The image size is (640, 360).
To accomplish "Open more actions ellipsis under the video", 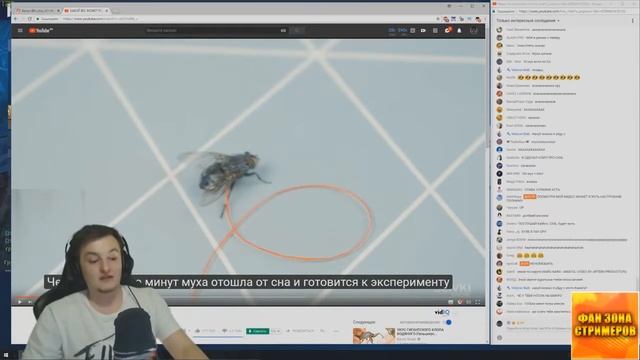I will [x=336, y=331].
